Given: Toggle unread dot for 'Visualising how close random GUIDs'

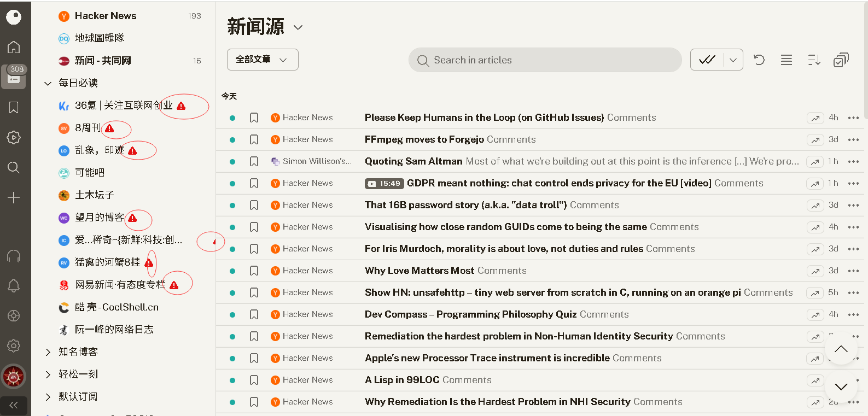Looking at the screenshot, I should coord(232,227).
